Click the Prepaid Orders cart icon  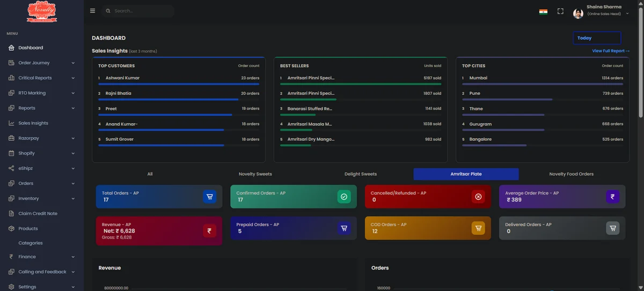point(344,228)
